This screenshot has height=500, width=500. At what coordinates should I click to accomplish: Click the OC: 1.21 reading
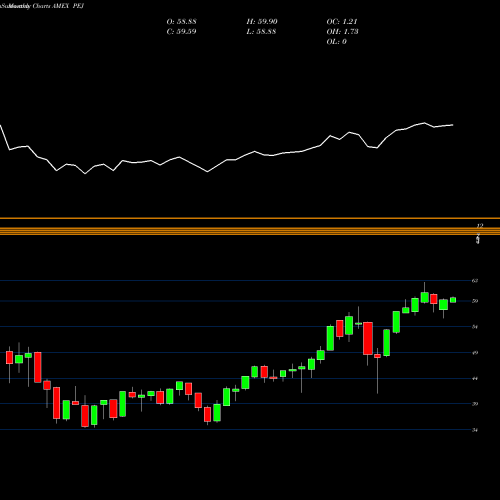(342, 22)
